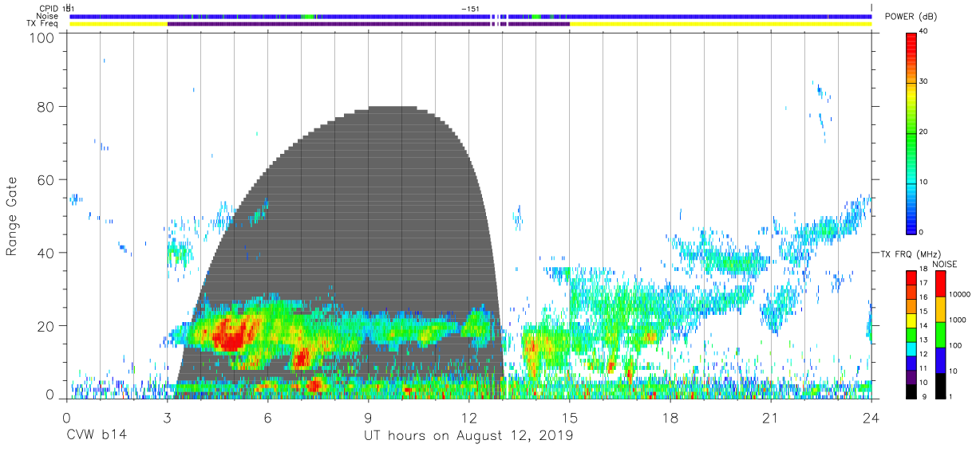Click the 3 tick on the UT hours axis

[x=167, y=418]
